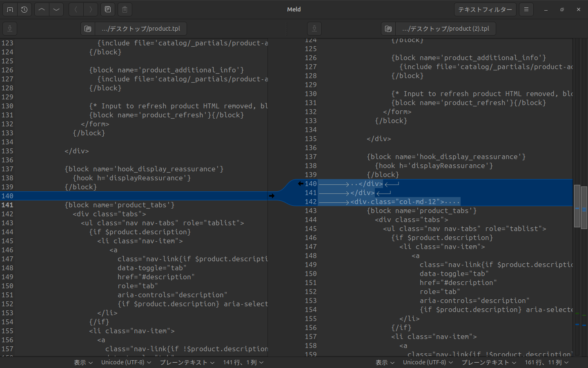The height and width of the screenshot is (368, 588).
Task: Select left file path …/デスクトップ/product.tpl
Action: (x=141, y=29)
